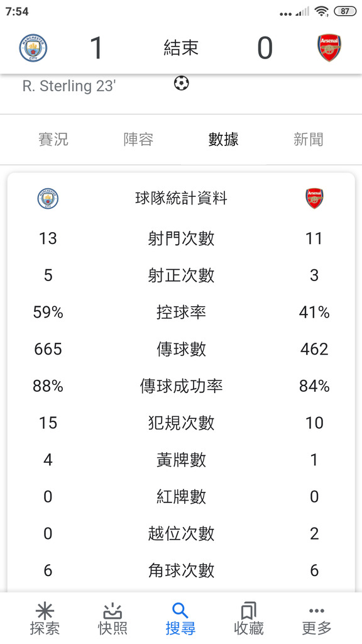362x644 pixels.
Task: Tap the Manchester City crest in header
Action: pos(33,48)
